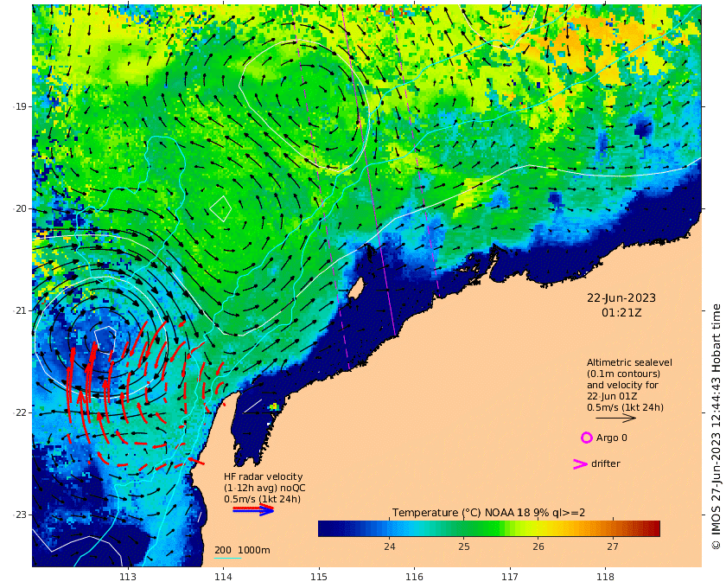The image size is (726, 588).
Task: Click latitude axis label -22
Action: click(19, 412)
